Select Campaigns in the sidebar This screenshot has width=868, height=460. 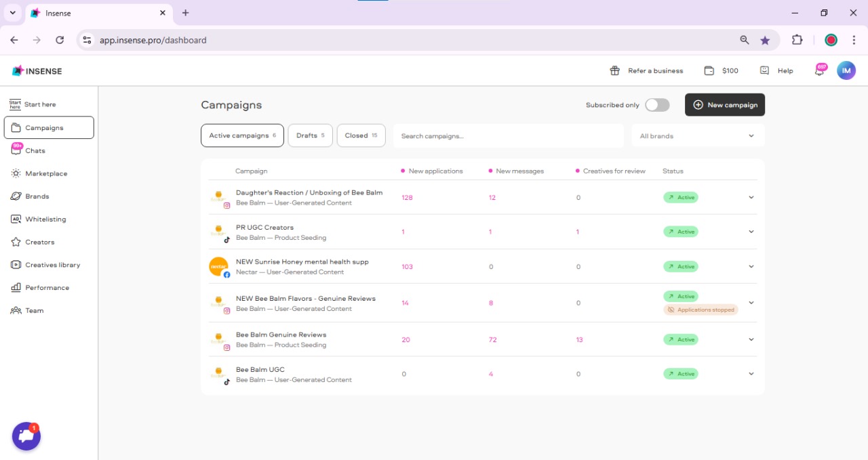coord(49,127)
